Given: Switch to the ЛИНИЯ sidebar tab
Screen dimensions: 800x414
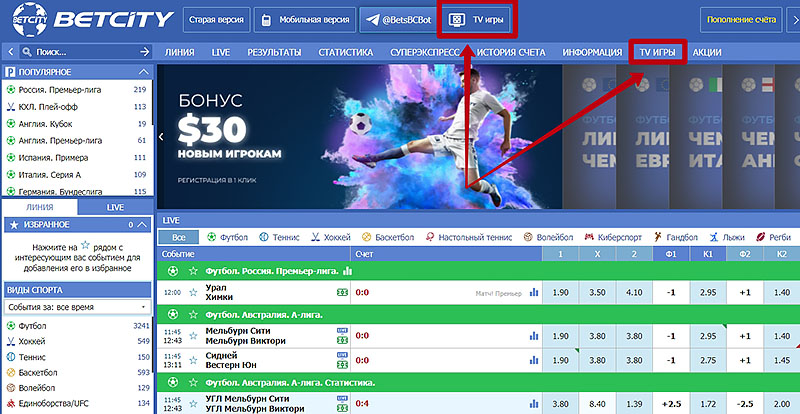Looking at the screenshot, I should point(40,207).
